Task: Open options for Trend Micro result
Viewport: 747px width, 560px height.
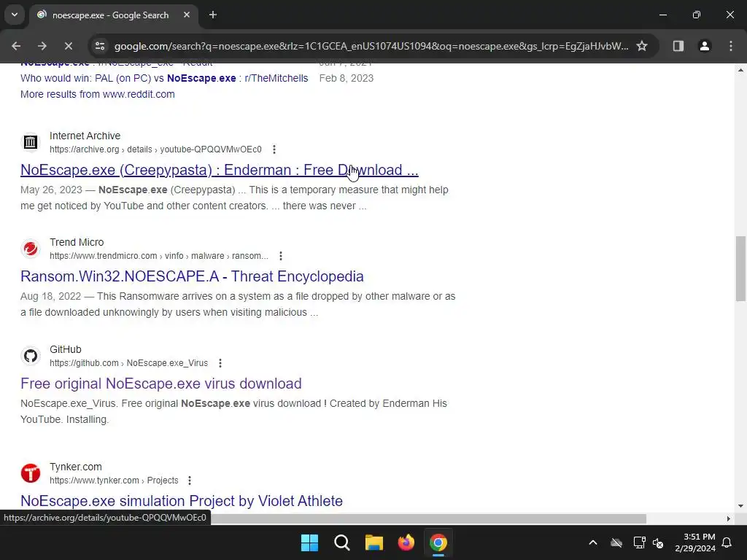Action: pyautogui.click(x=281, y=256)
